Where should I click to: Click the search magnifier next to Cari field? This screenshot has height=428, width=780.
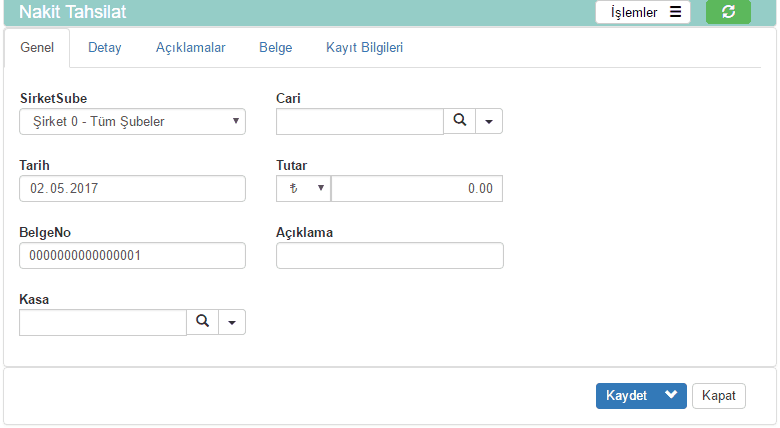pos(459,121)
